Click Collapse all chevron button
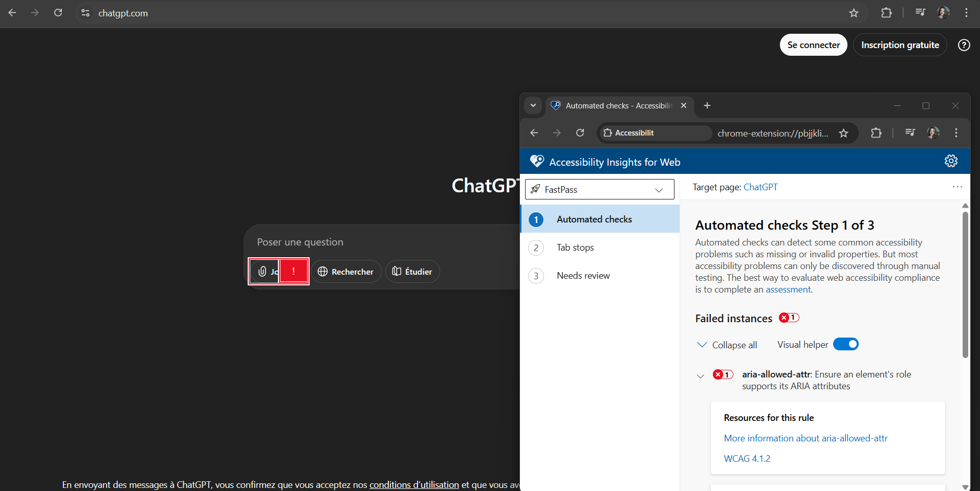 point(727,345)
